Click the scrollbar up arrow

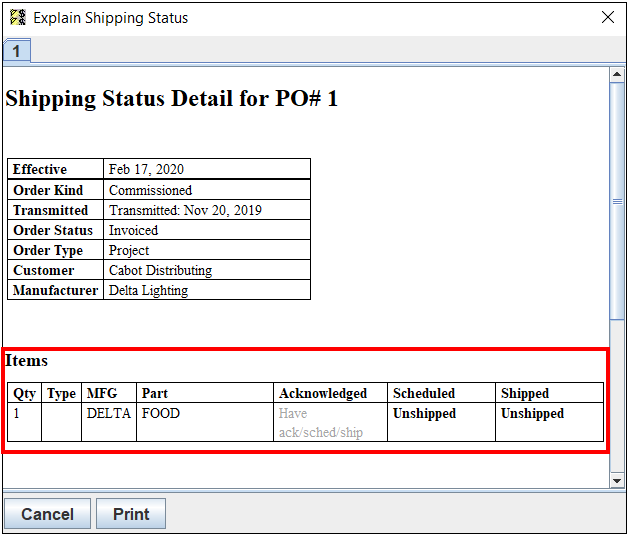click(617, 74)
